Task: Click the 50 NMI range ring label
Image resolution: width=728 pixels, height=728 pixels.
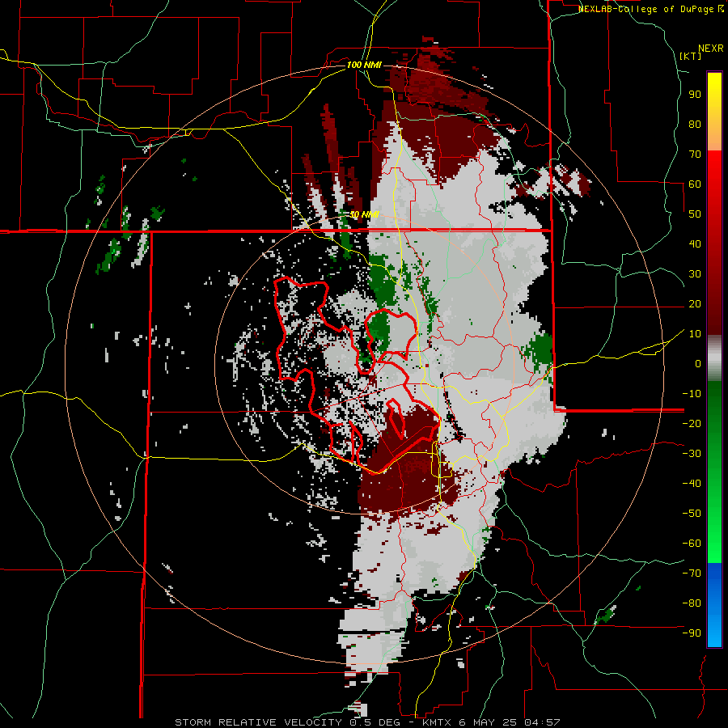Action: (x=364, y=214)
